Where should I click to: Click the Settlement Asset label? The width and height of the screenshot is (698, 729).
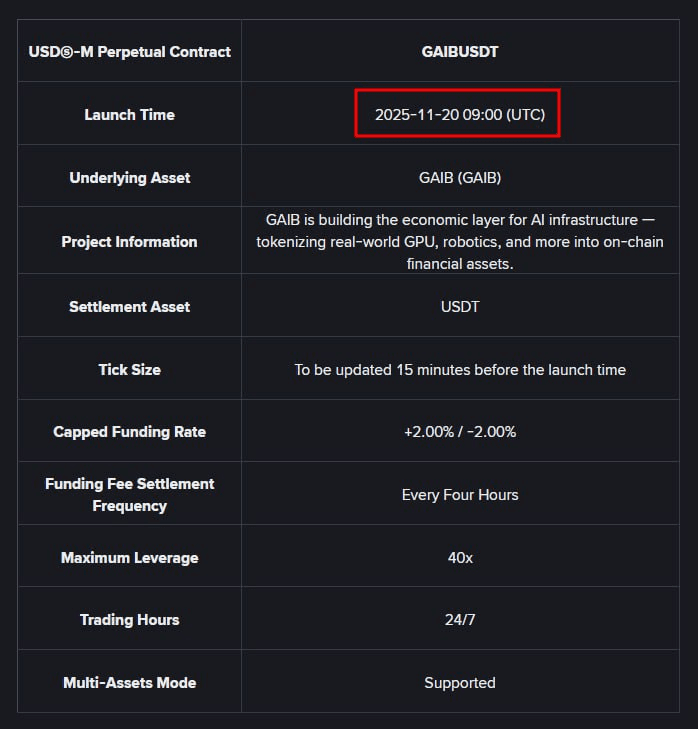[x=129, y=306]
